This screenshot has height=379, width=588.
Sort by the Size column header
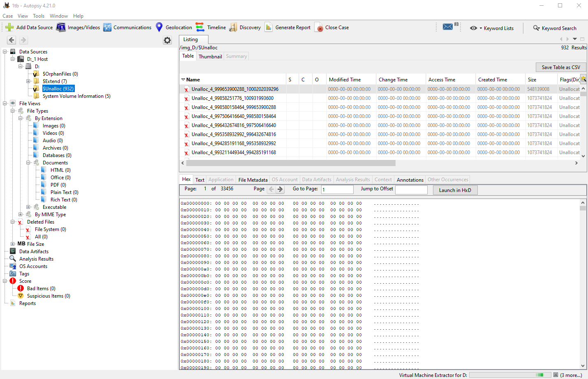(541, 80)
